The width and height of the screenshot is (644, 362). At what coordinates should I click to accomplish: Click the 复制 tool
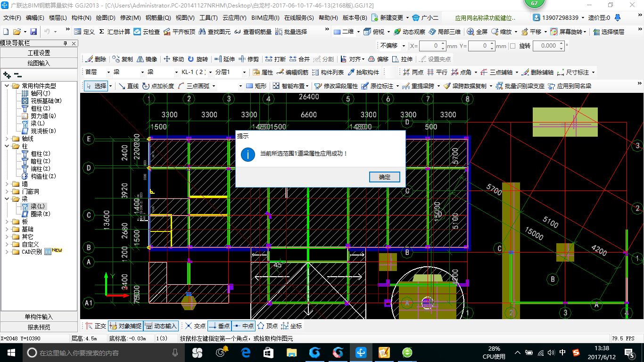tap(123, 59)
